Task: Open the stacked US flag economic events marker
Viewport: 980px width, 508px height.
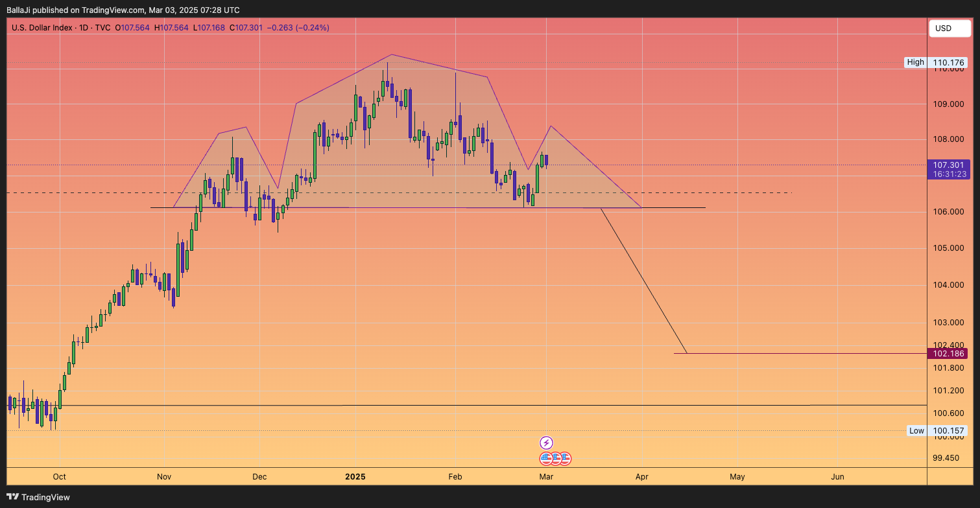Action: [x=555, y=459]
